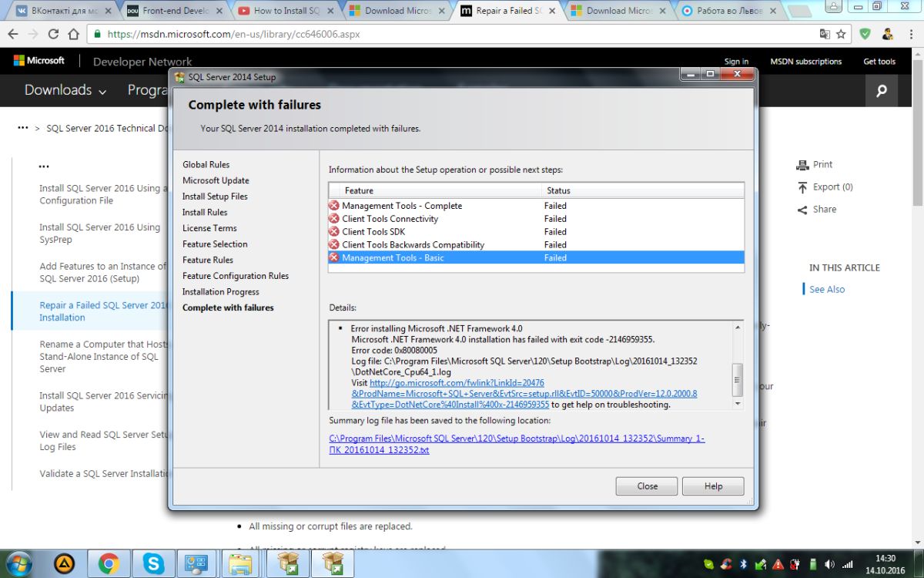Click Installation Progress step in setup sidebar
Image resolution: width=924 pixels, height=578 pixels.
220,291
